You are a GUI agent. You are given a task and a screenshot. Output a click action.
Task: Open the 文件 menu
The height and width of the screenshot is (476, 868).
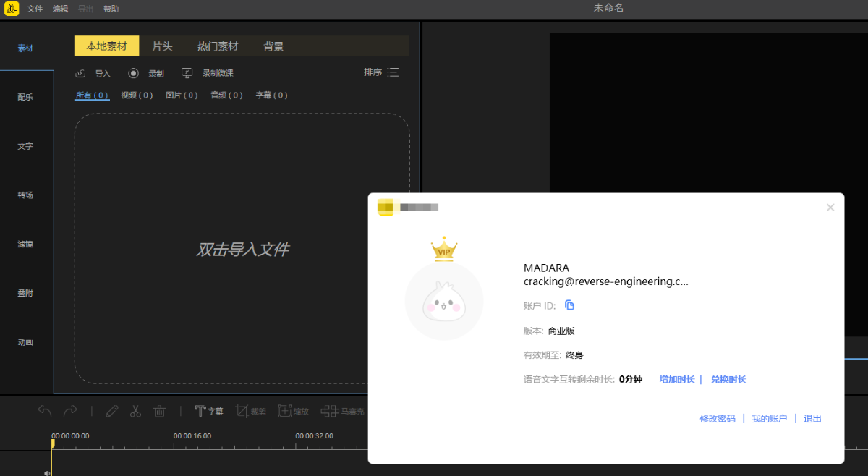[x=35, y=9]
